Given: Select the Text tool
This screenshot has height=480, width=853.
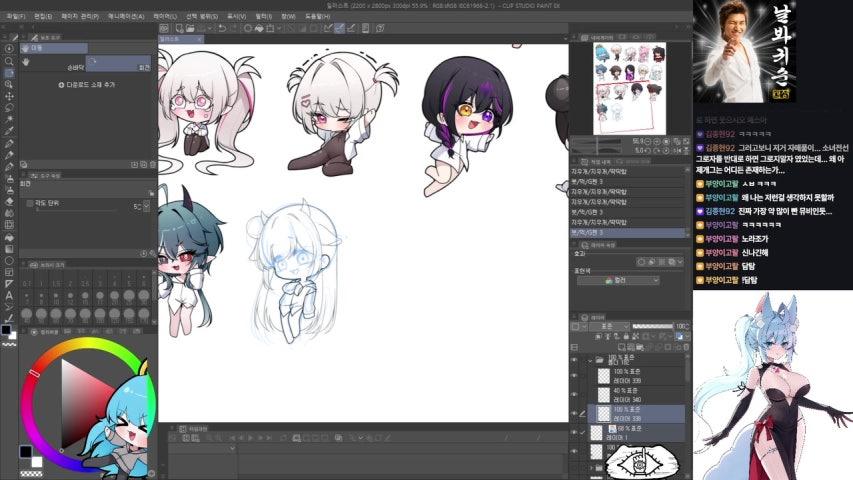Looking at the screenshot, I should (x=8, y=296).
